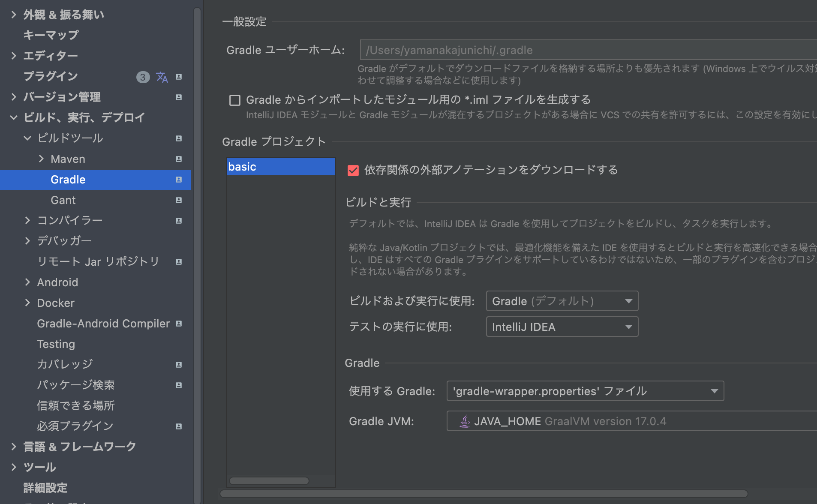Click project-settings icon on バージョン管理 row

pyautogui.click(x=179, y=97)
